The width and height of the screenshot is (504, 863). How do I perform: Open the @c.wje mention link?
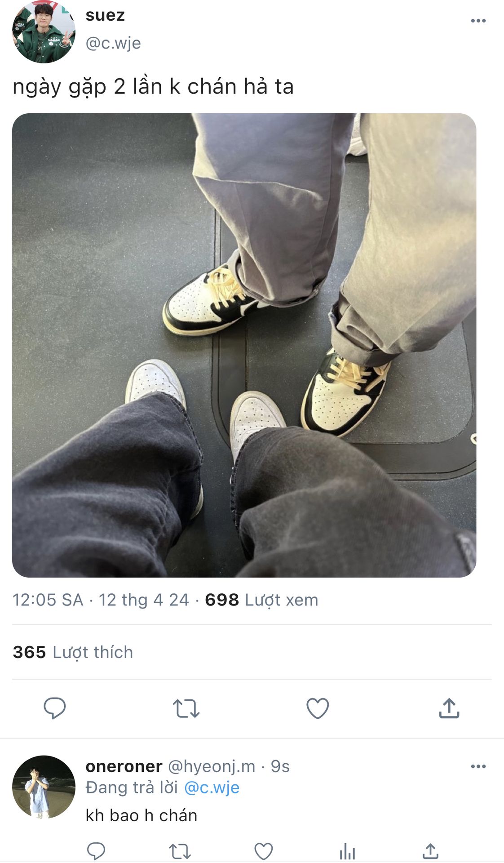[212, 788]
